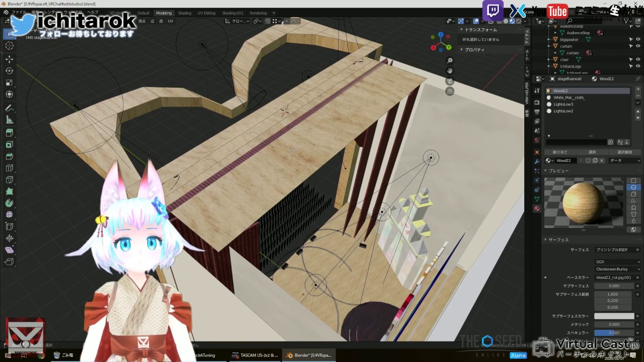The image size is (644, 362).
Task: Select the Transform tool
Action: coord(9,95)
